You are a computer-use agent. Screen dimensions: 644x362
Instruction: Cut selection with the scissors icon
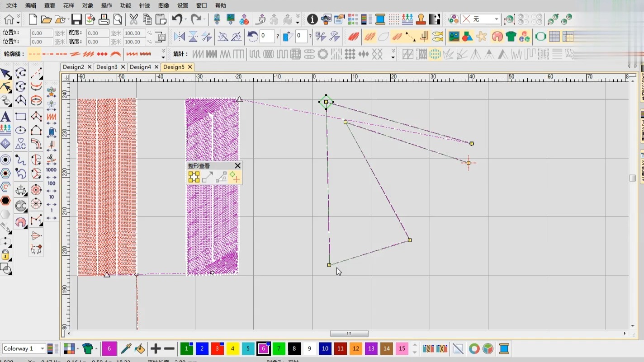pos(133,19)
